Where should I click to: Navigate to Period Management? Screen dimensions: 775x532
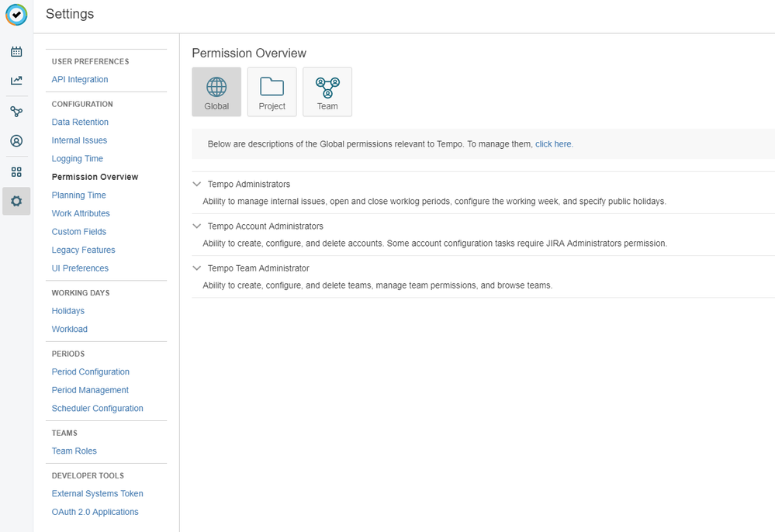pyautogui.click(x=90, y=390)
